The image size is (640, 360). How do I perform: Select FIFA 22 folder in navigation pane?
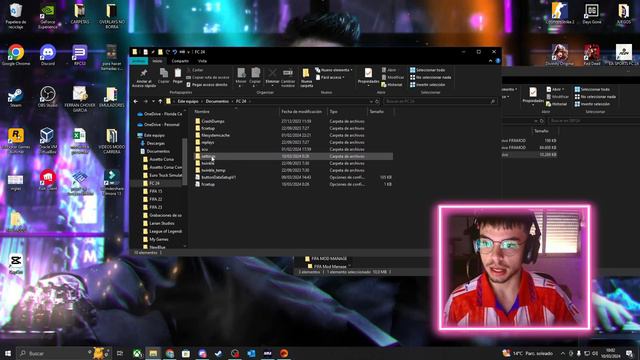click(x=156, y=199)
